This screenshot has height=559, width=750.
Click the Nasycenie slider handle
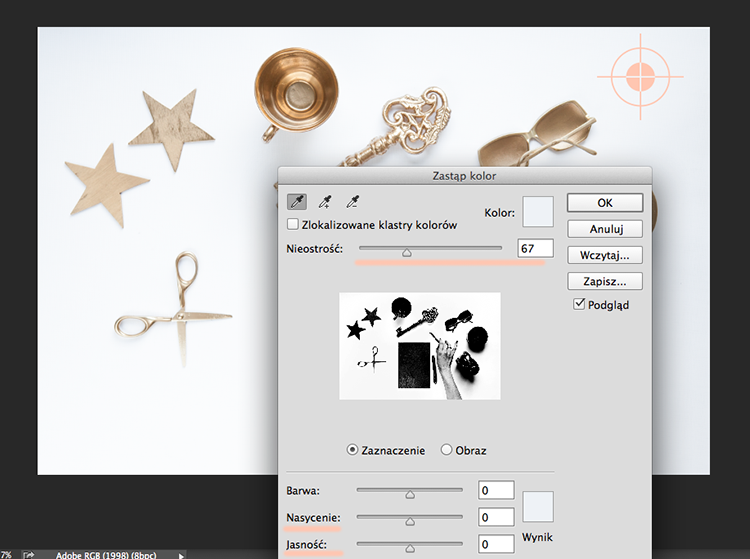(410, 521)
